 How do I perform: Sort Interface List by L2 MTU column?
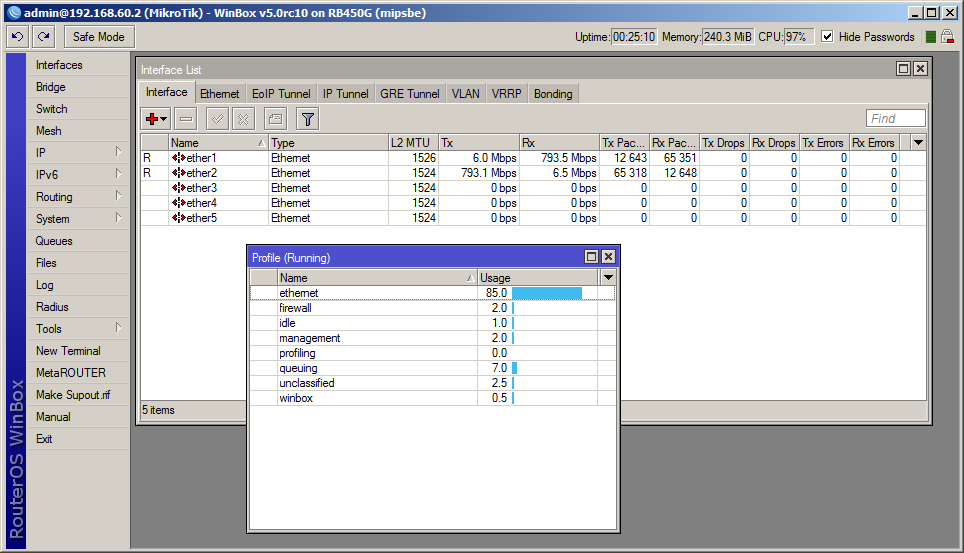point(414,143)
